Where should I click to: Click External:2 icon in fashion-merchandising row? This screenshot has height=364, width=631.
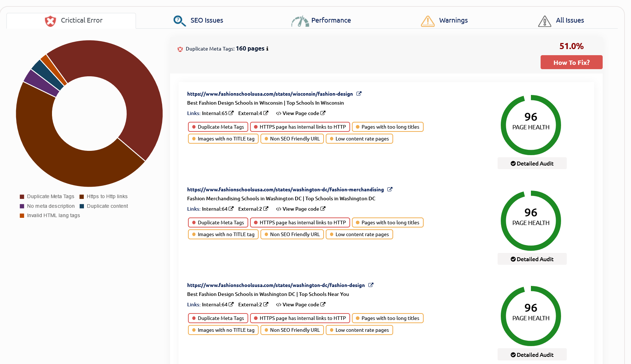point(265,209)
